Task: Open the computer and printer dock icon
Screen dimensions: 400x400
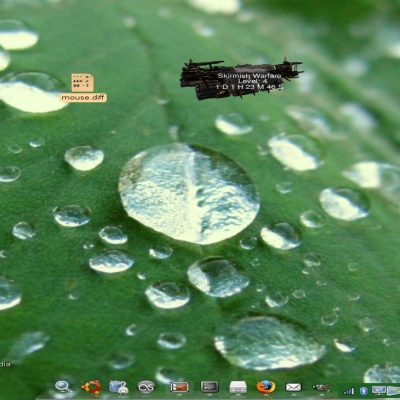Action: [x=118, y=387]
